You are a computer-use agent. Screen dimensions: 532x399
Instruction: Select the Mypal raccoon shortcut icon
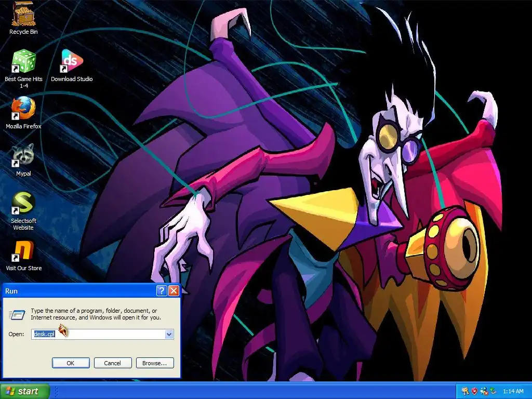tap(23, 156)
